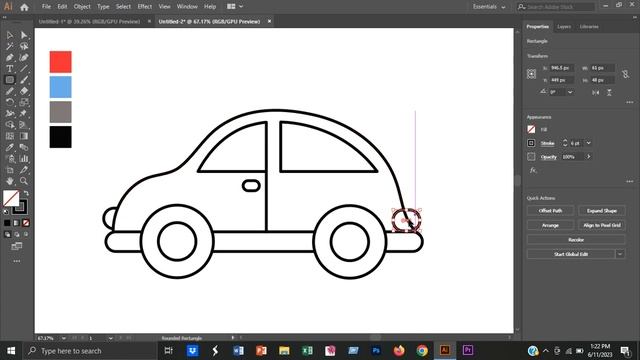Choose the Eraser tool

coord(24,91)
